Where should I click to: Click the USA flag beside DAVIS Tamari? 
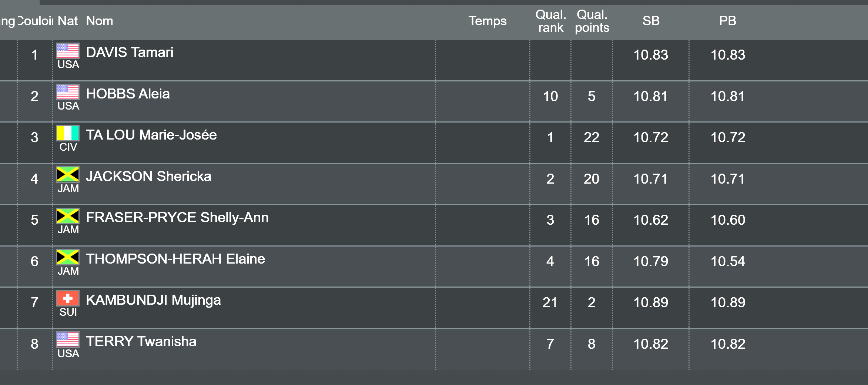coord(67,51)
